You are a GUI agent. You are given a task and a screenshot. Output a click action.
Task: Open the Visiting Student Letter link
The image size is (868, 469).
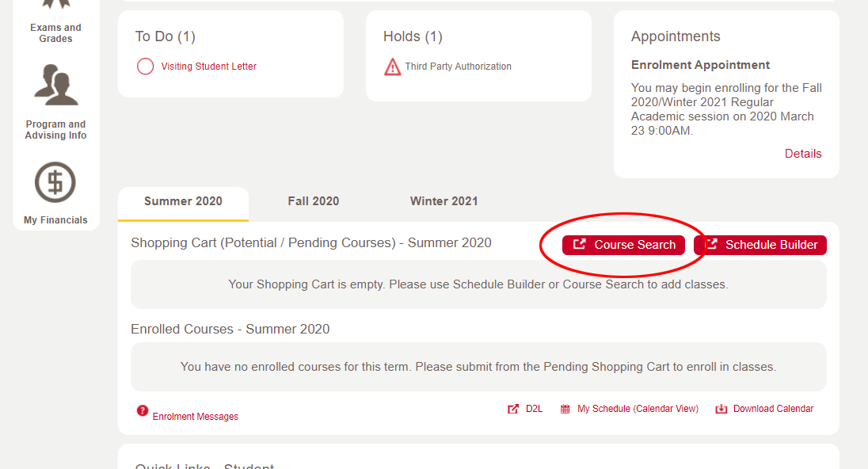[x=209, y=67]
